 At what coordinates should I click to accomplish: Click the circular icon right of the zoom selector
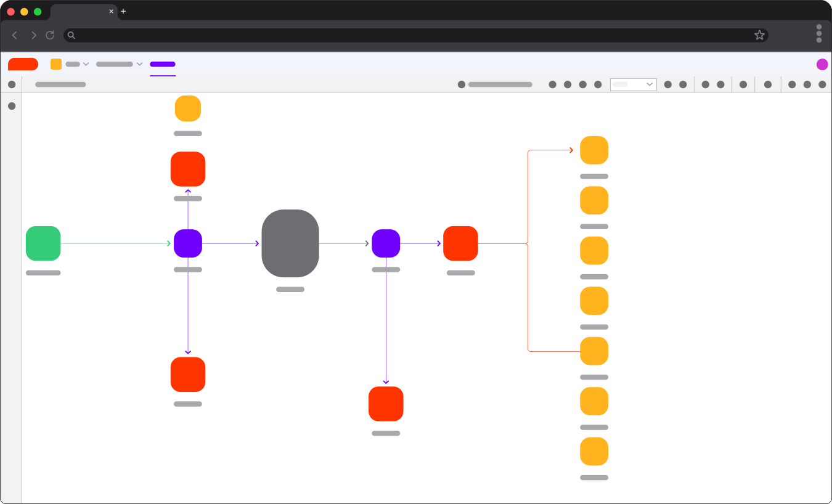click(x=667, y=84)
